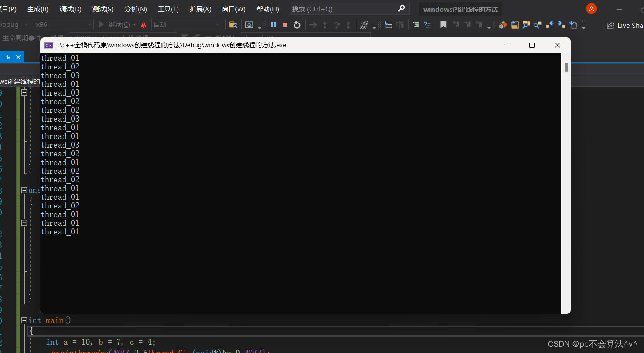This screenshot has height=353, width=644.
Task: Minimize the Visual Studio window
Action: tap(619, 9)
